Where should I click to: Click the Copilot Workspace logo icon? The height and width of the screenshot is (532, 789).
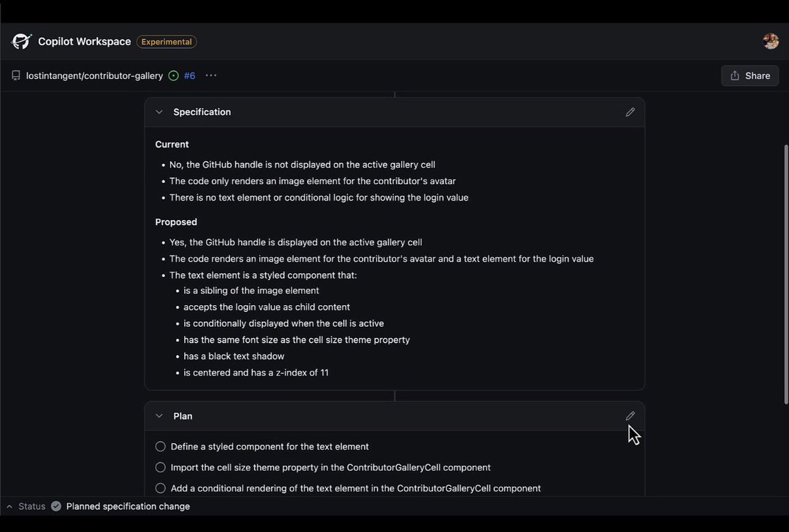(22, 41)
